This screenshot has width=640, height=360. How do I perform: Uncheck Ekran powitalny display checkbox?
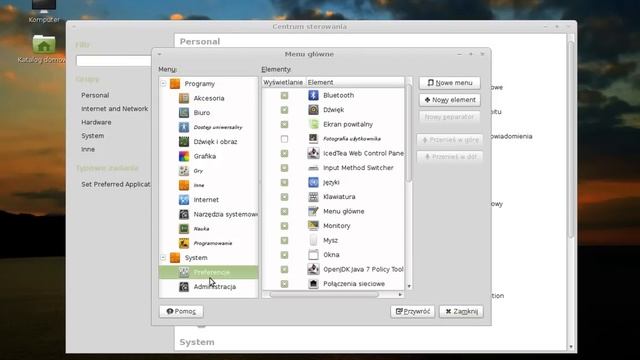pyautogui.click(x=284, y=124)
